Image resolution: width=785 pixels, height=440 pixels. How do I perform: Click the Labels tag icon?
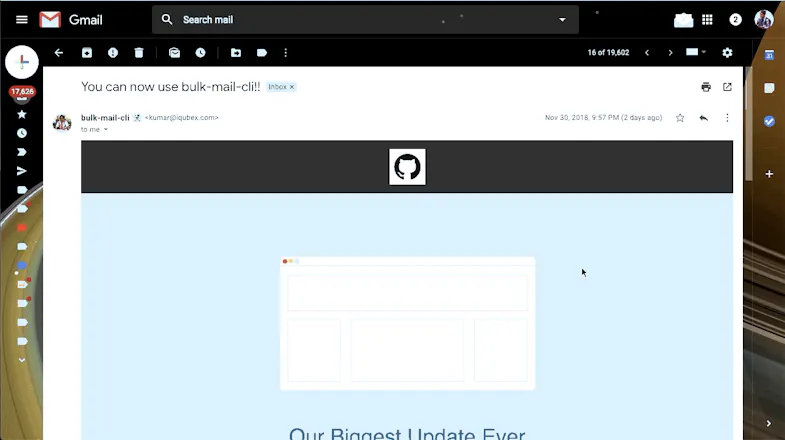tap(262, 53)
